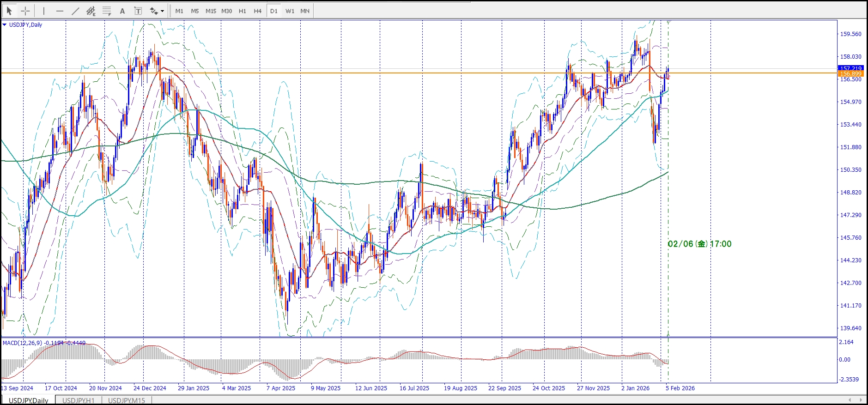Click the right scroll arrow for chart tabs

(x=861, y=400)
